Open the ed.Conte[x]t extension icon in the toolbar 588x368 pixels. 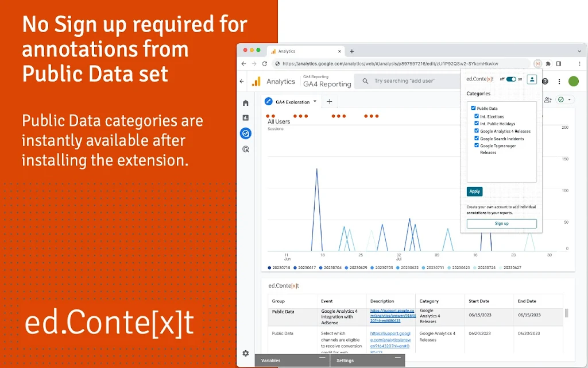click(537, 64)
